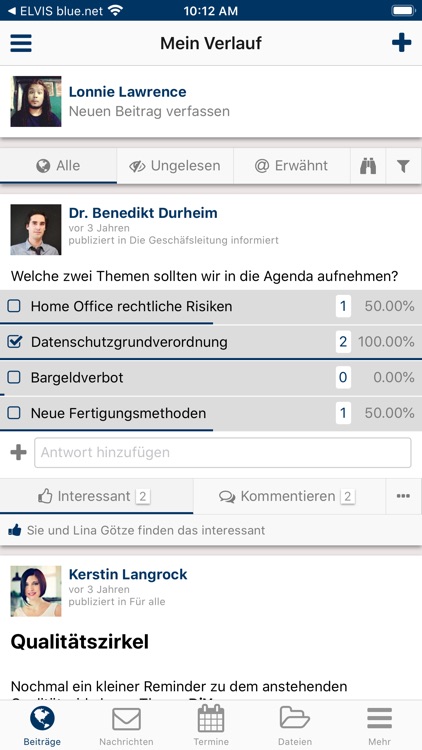Viewport: 422px width, 750px height.
Task: Click the plus icon beside Antwort hinzufügen
Action: click(x=18, y=452)
